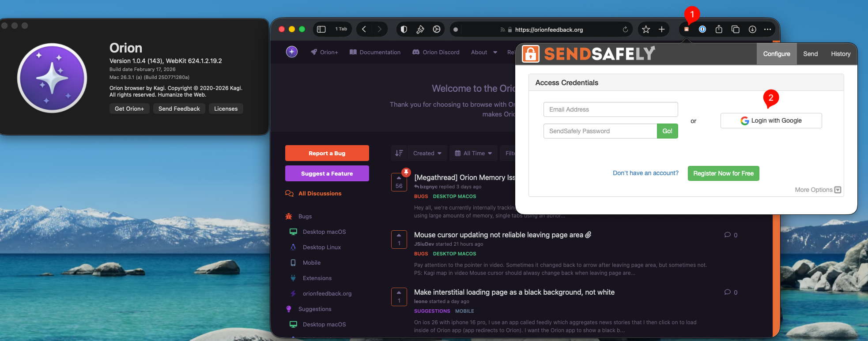
Task: Click Login with Google button
Action: 771,121
